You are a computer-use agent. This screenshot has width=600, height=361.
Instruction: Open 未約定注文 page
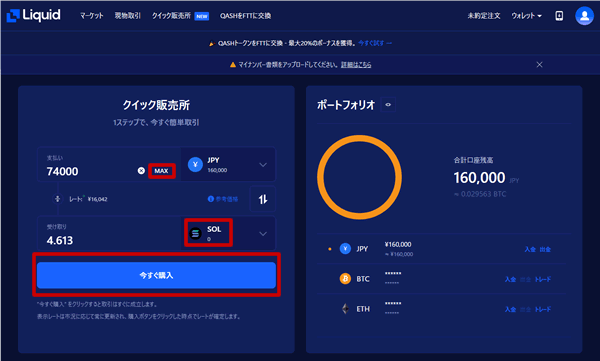(x=484, y=16)
